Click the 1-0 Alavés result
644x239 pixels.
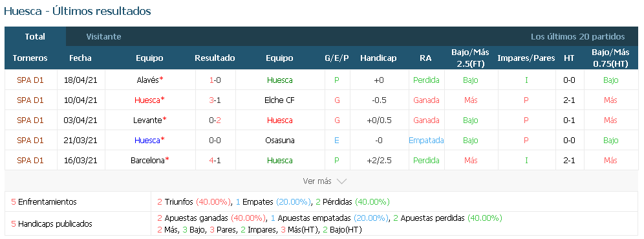(x=215, y=80)
